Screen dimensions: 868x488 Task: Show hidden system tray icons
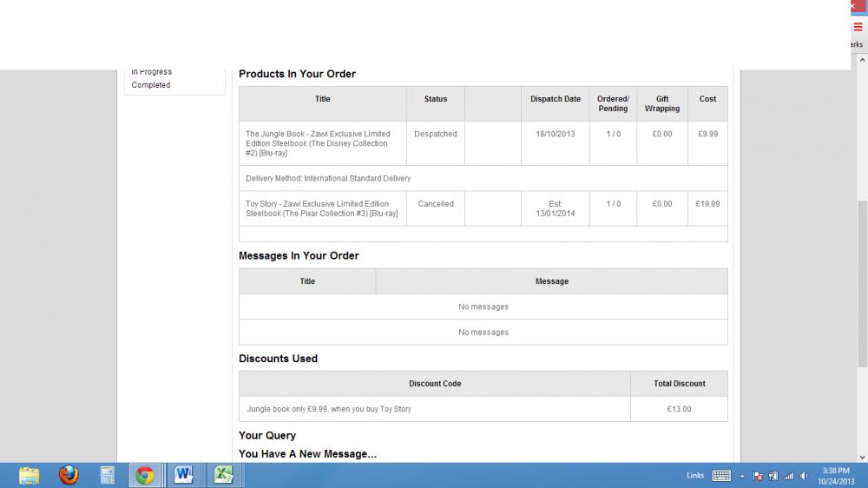742,476
